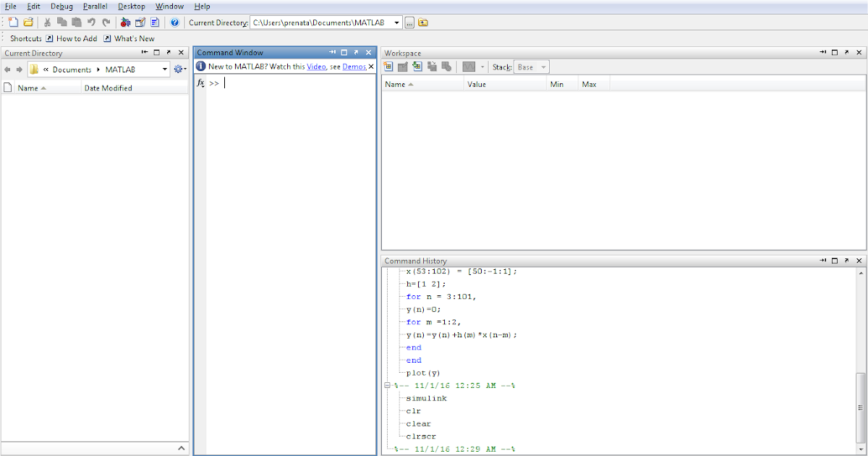Click the Undo toolbar icon
Image resolution: width=868 pixels, height=456 pixels.
click(x=92, y=22)
